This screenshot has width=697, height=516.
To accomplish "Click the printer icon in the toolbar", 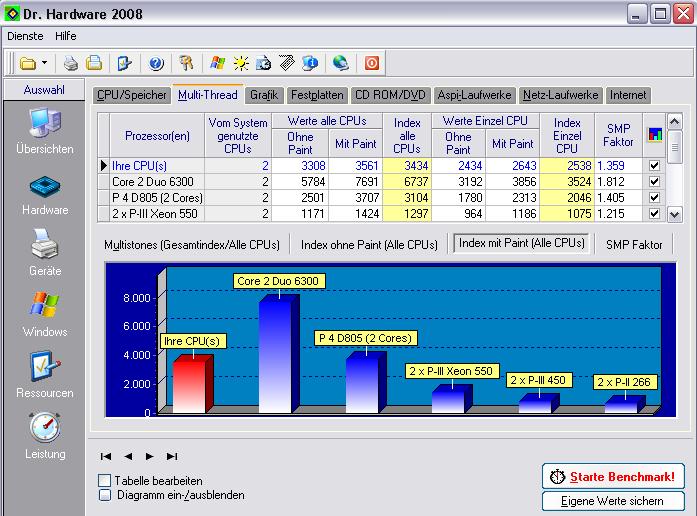I will tap(71, 63).
